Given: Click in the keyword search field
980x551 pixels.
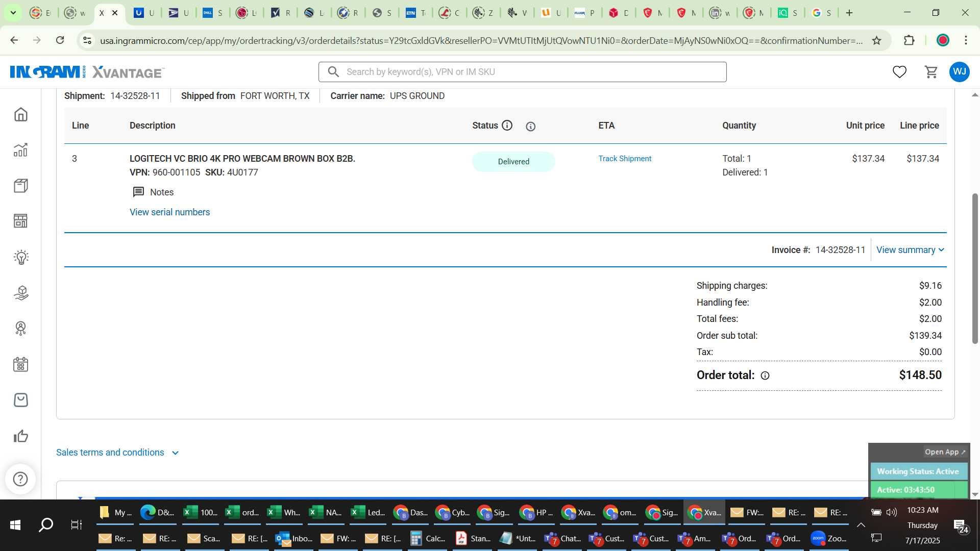Looking at the screenshot, I should coord(523,72).
